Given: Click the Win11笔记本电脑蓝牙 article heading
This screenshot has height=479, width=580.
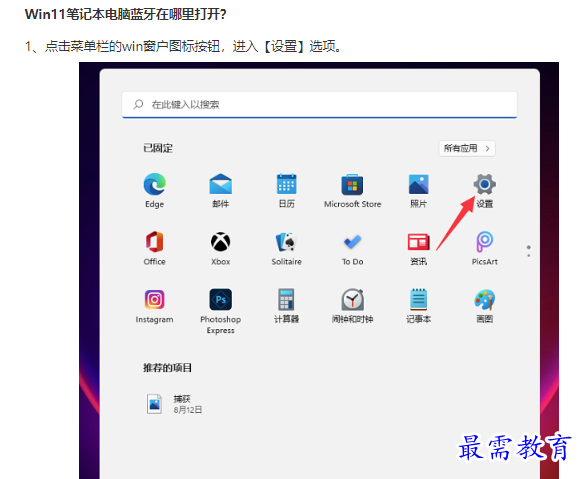Looking at the screenshot, I should (125, 14).
